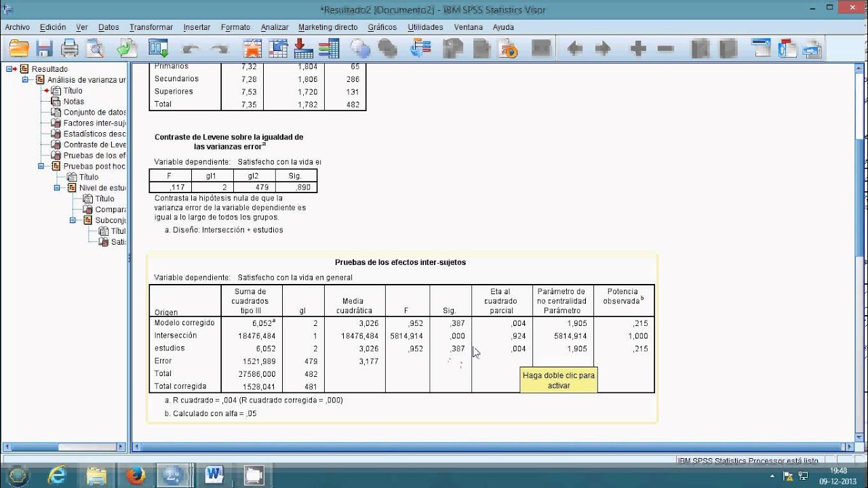Demote outline item with right arrow
This screenshot has height=488, width=868.
click(602, 49)
